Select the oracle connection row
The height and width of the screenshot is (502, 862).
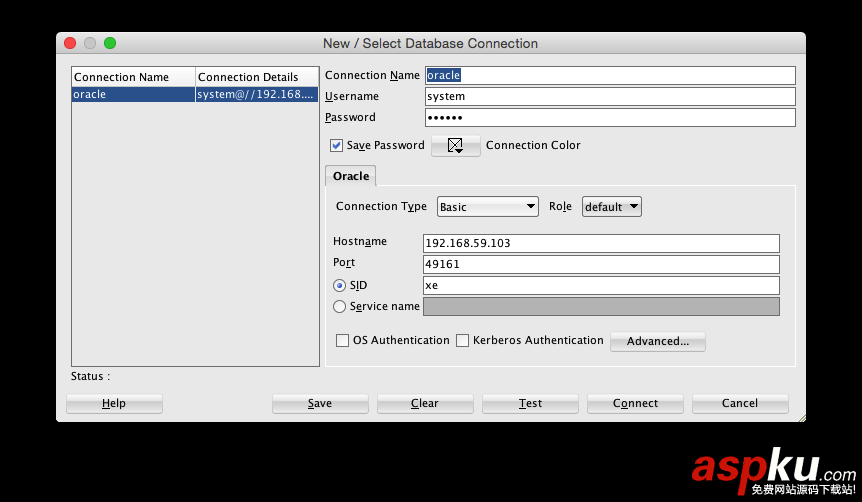click(195, 94)
